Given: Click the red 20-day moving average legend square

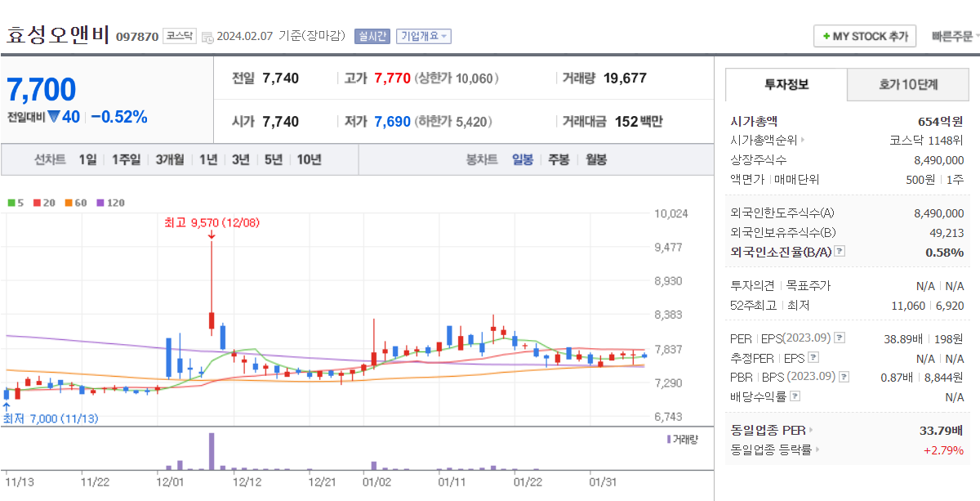Looking at the screenshot, I should pos(37,203).
